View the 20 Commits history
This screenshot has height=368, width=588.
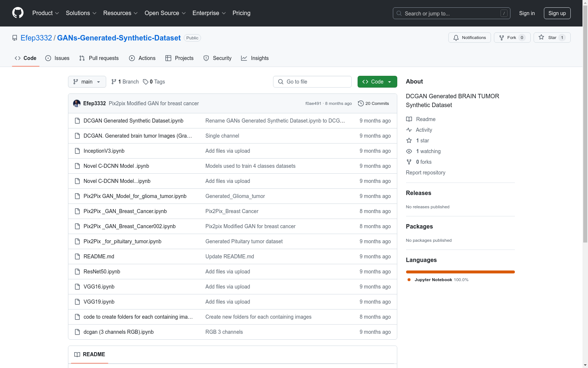(373, 103)
